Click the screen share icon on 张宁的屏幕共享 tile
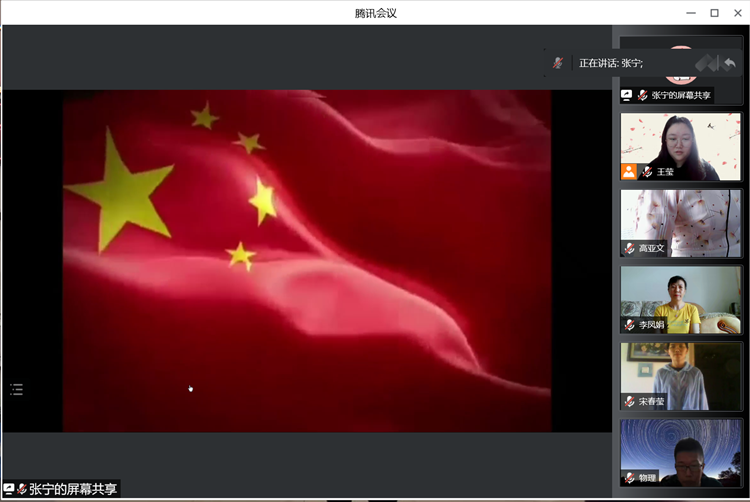Screen dimensions: 750x502 click(627, 95)
